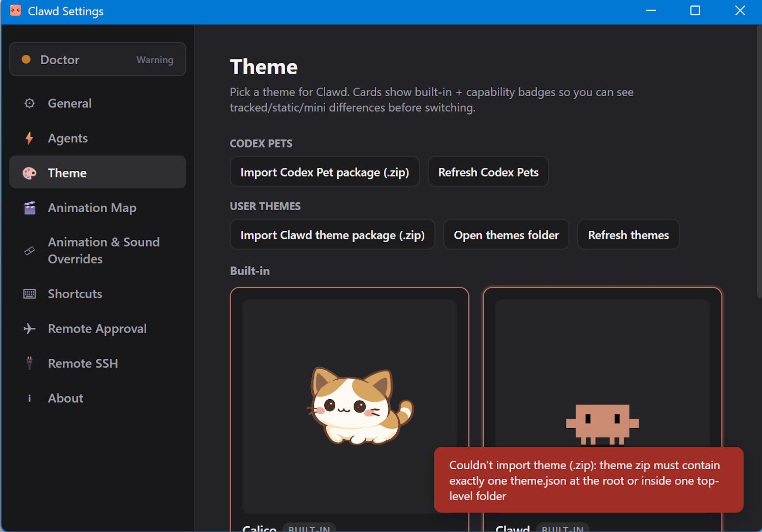This screenshot has height=532, width=762.
Task: Click the Doctor Warning status label
Action: [155, 59]
